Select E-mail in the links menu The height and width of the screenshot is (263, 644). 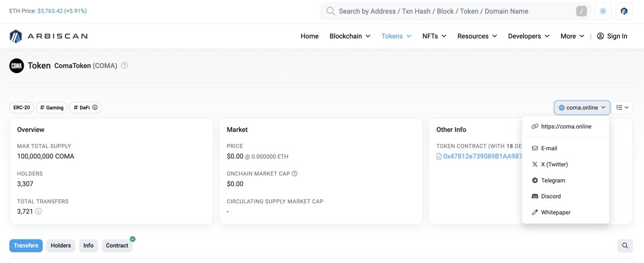(x=566, y=148)
